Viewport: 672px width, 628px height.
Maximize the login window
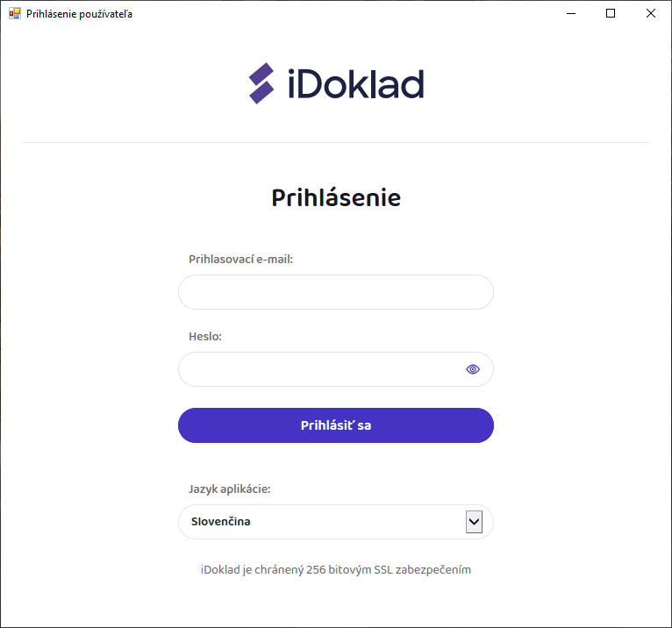pos(611,14)
